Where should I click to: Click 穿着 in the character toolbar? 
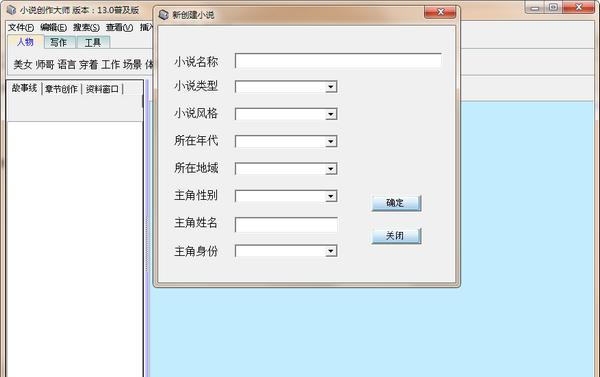[88, 65]
